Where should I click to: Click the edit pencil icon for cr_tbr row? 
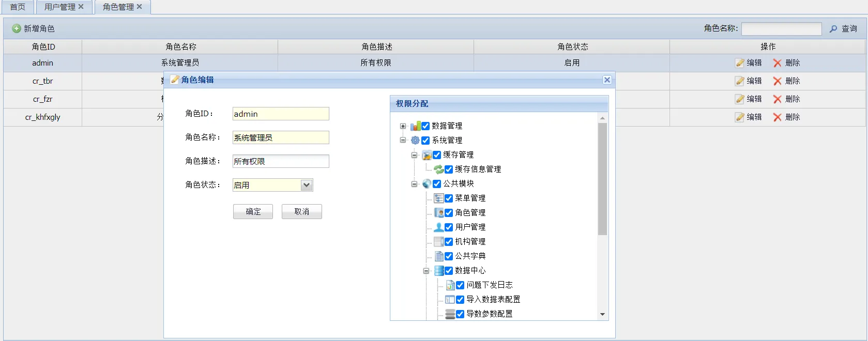pos(740,81)
